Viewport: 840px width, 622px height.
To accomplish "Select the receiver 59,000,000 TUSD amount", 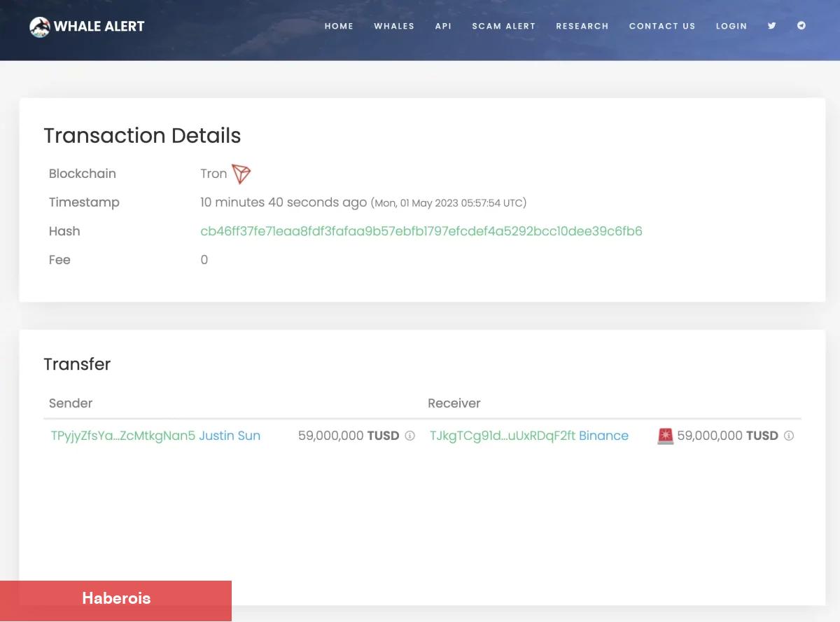I will [727, 436].
